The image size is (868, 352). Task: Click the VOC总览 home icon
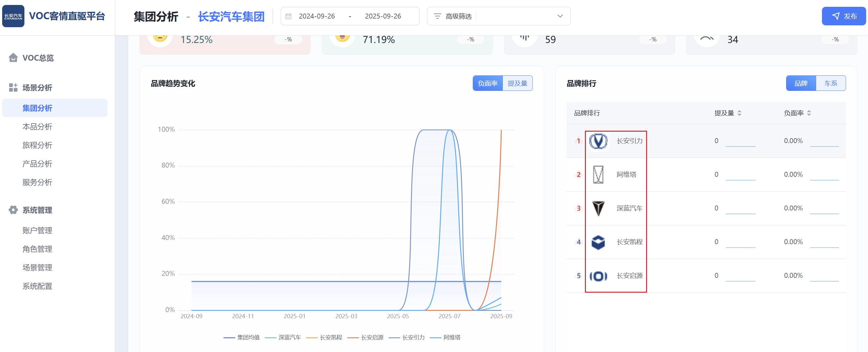tap(13, 57)
